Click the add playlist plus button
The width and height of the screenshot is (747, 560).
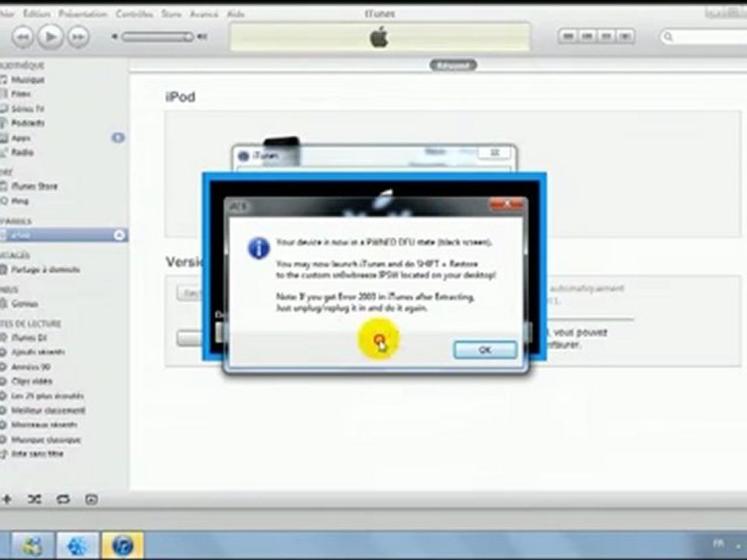pos(7,499)
